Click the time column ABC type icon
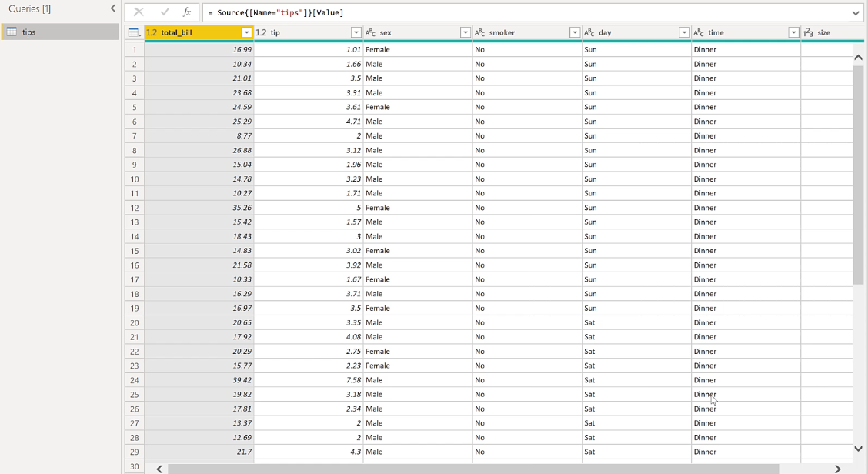 coord(699,32)
